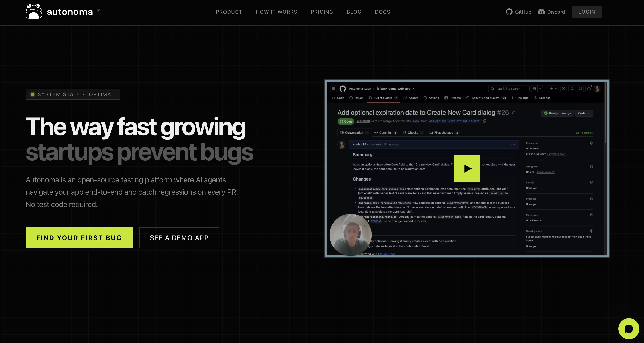
Task: Expand the Copilot dropdown arrow
Action: tap(540, 89)
